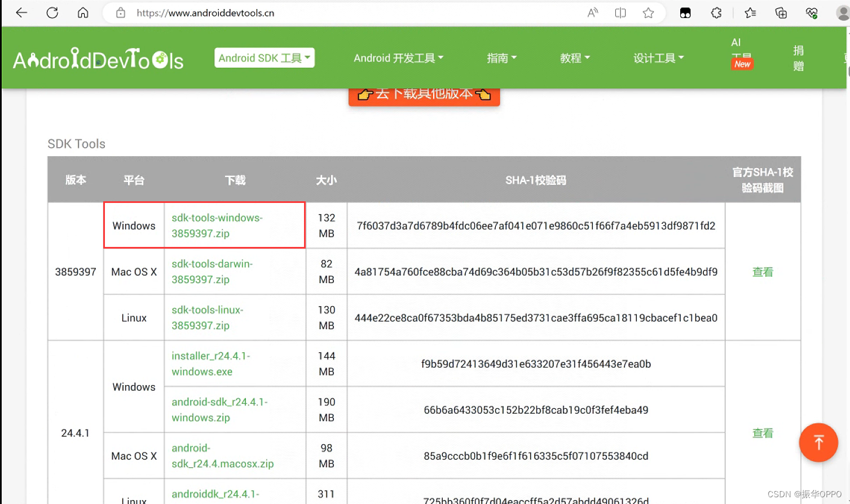Click the 82 MB size cell

point(327,272)
